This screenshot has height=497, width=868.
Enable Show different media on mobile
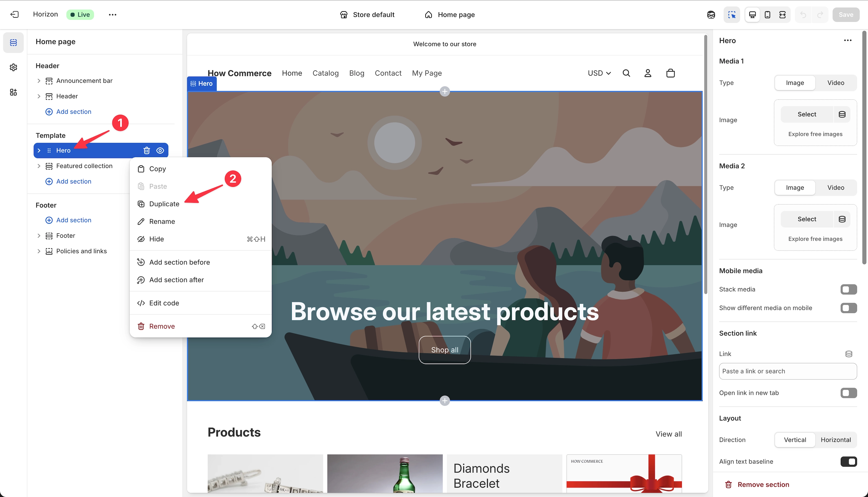(848, 308)
